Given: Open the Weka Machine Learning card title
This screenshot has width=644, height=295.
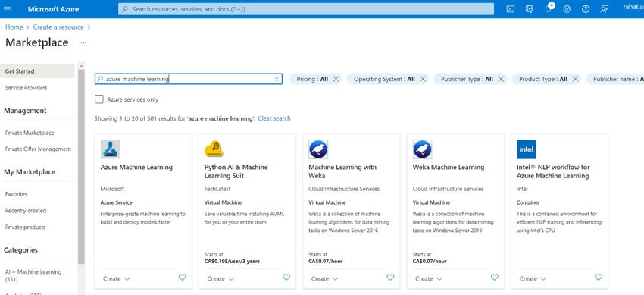Looking at the screenshot, I should coord(449,168).
